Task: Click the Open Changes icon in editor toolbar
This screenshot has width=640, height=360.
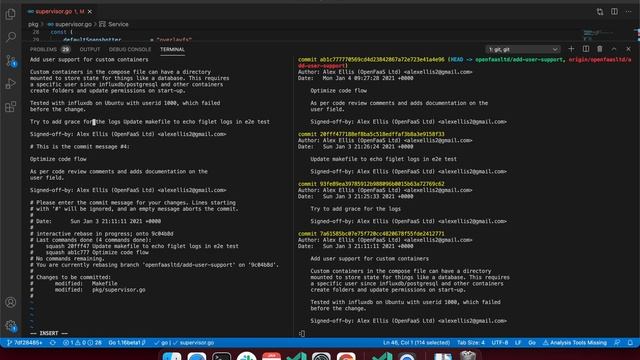Action: click(x=600, y=12)
